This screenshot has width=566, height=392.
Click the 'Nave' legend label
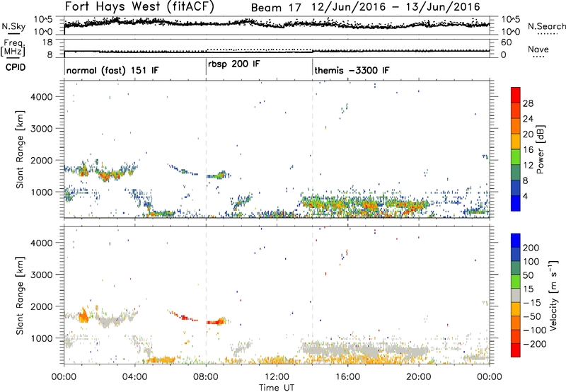click(538, 49)
